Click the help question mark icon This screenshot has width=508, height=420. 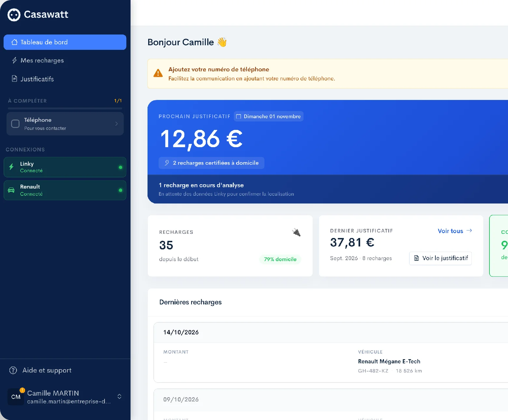point(13,370)
